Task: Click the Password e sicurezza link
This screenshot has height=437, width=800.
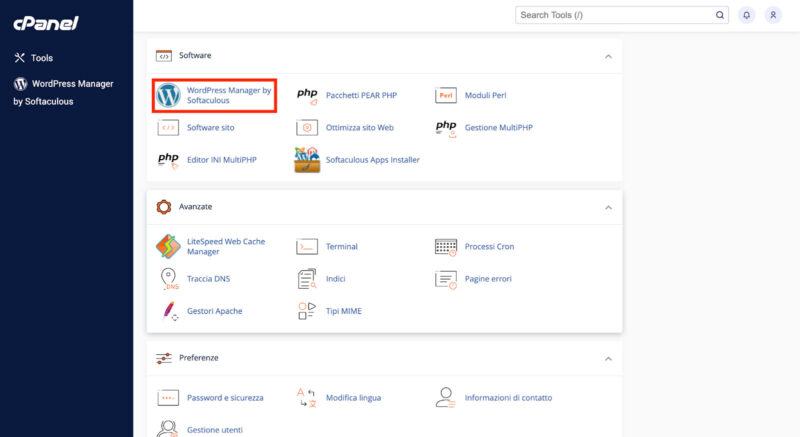Action: (225, 398)
